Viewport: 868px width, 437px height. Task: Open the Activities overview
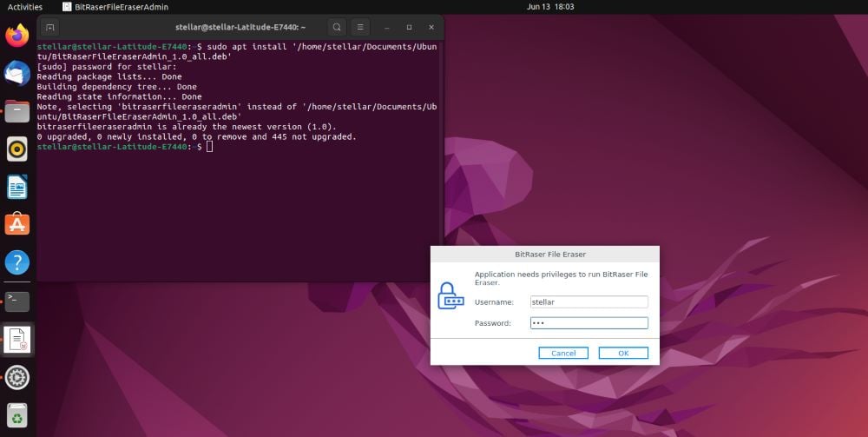(25, 7)
